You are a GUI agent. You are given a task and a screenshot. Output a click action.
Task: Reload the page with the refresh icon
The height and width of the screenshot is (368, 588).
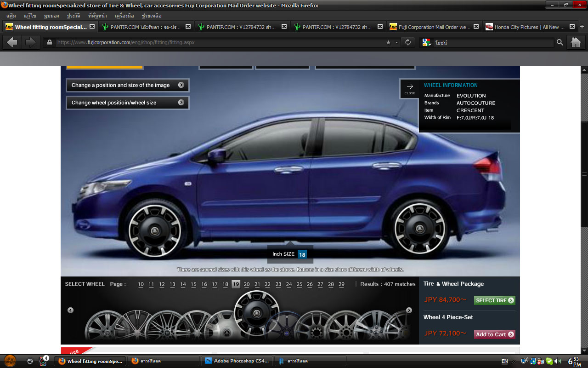click(407, 42)
